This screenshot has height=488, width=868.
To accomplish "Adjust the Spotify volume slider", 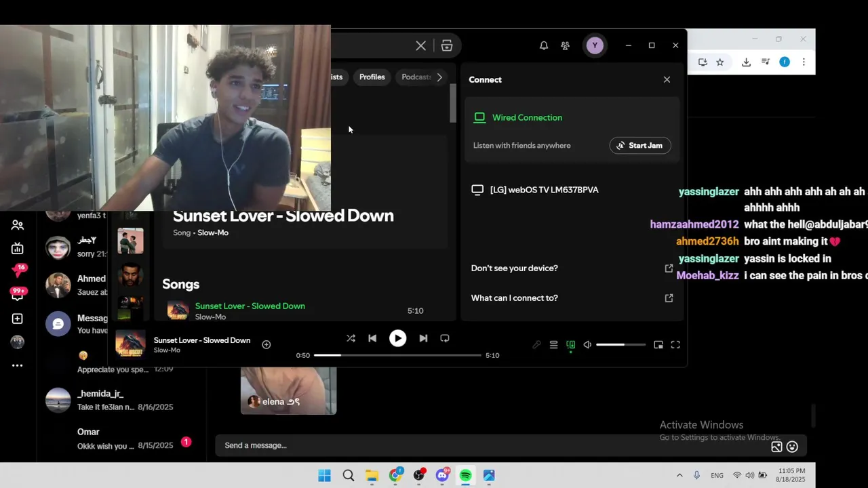I will (621, 345).
